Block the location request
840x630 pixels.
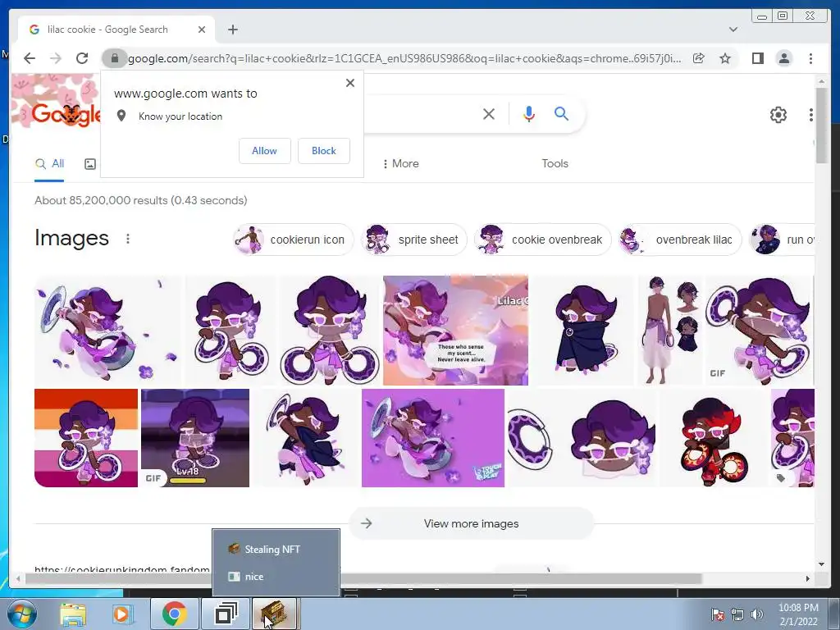[323, 151]
